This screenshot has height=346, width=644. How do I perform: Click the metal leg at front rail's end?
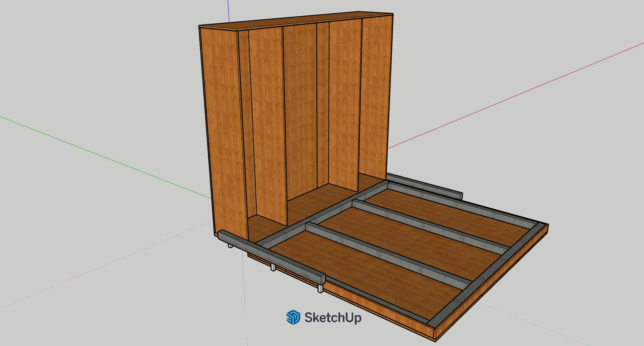pyautogui.click(x=320, y=288)
